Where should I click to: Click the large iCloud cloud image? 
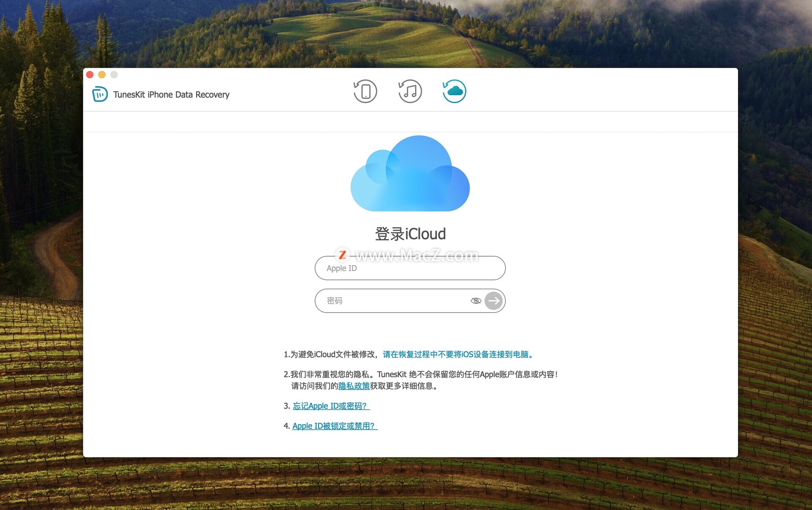(410, 173)
